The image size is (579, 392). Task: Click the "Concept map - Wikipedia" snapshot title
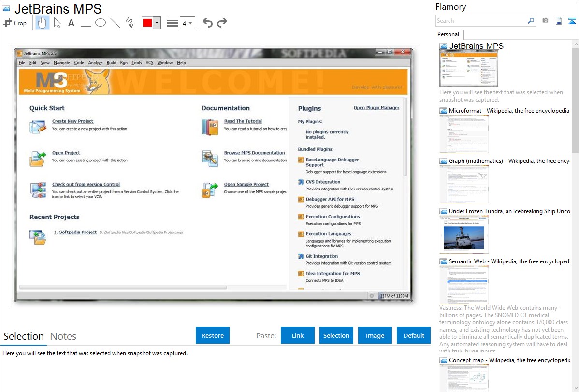509,360
